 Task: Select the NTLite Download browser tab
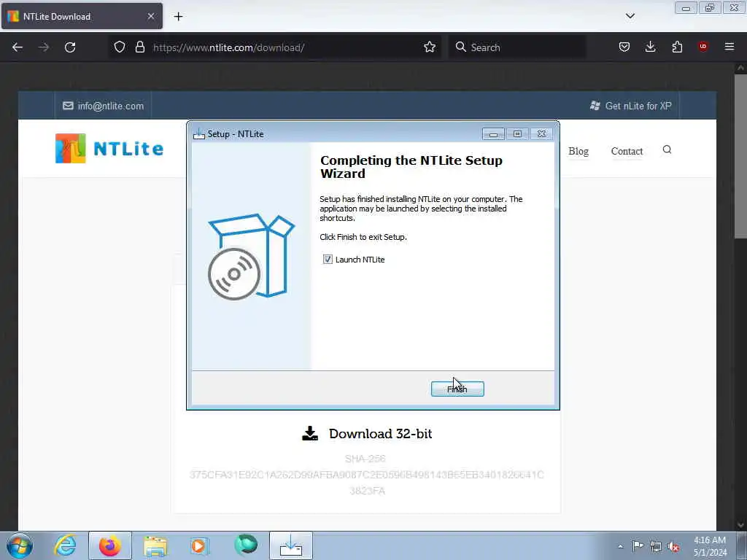82,16
